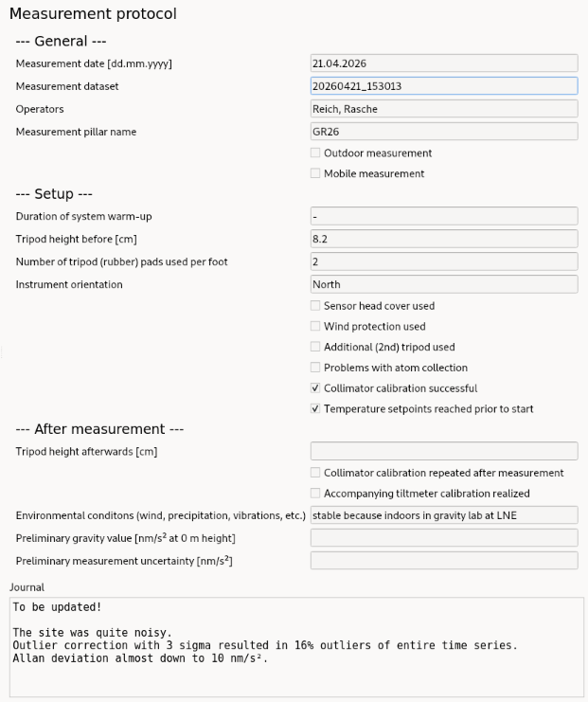The width and height of the screenshot is (588, 702).
Task: Enable Accompanying tiltmeter calibration realized
Action: click(315, 494)
